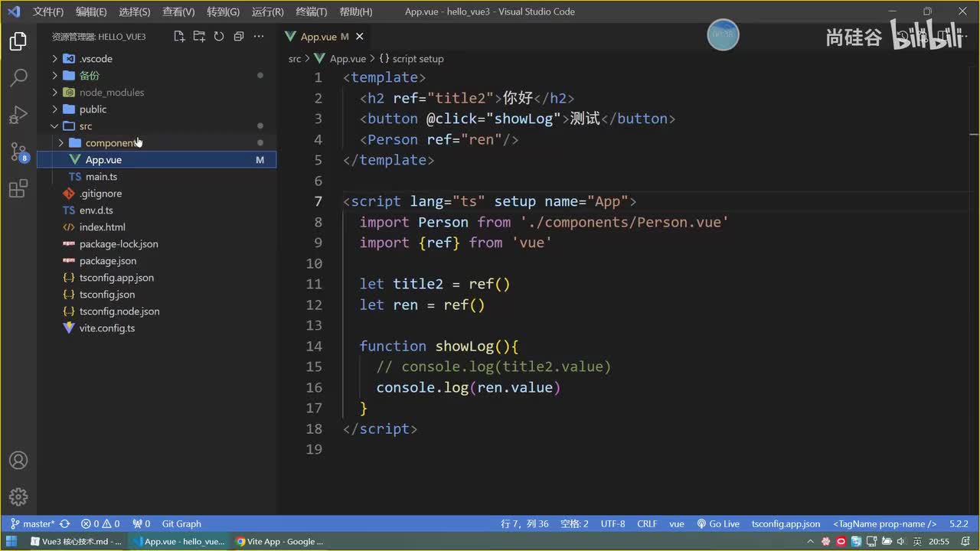Switch to Vite App Chrome taskbar window

279,542
